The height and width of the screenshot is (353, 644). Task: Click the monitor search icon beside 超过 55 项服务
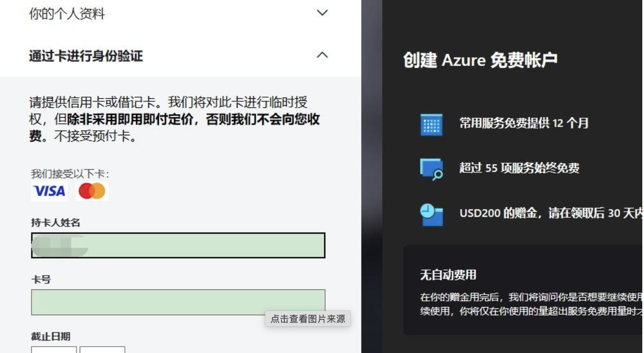(x=431, y=169)
